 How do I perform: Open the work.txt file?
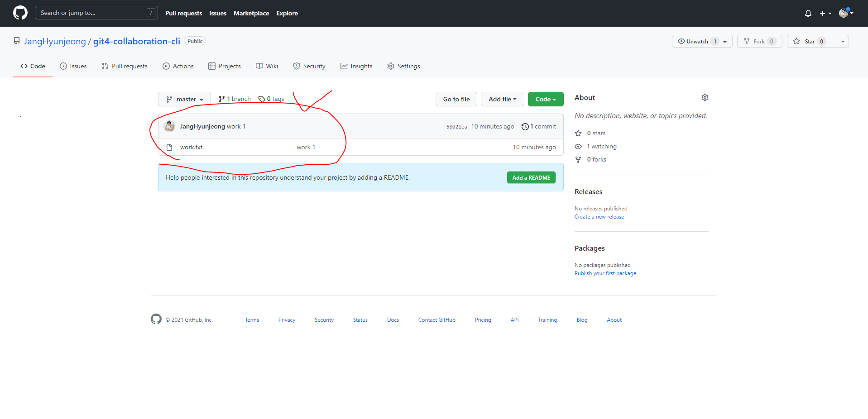(x=191, y=147)
